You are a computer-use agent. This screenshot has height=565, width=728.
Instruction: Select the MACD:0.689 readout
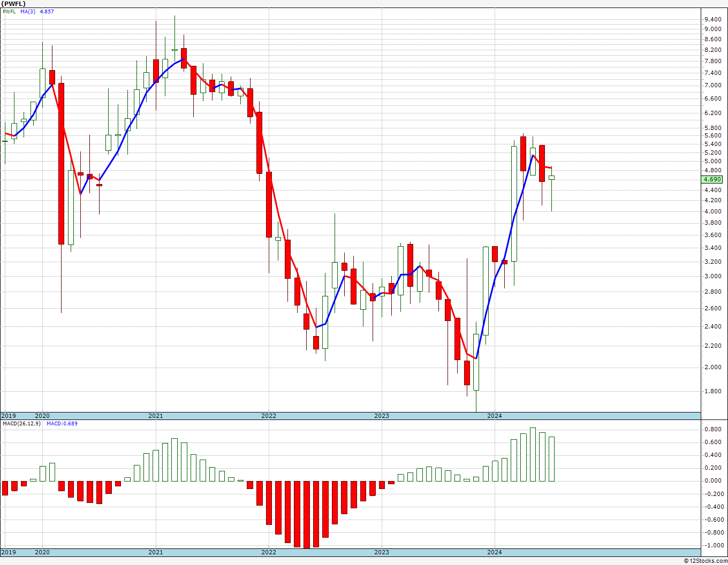coord(62,423)
